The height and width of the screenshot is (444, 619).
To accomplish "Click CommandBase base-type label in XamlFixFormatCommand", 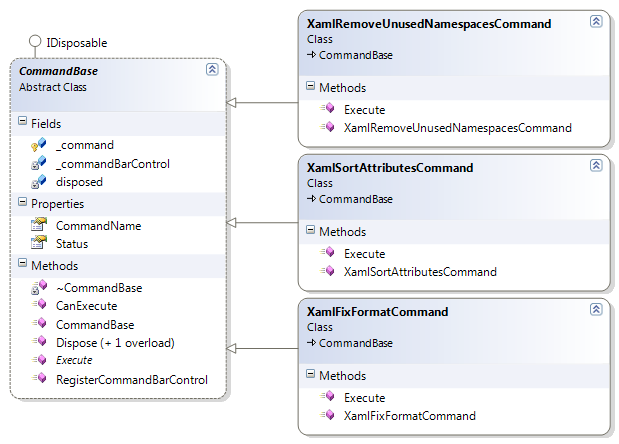I will click(356, 343).
